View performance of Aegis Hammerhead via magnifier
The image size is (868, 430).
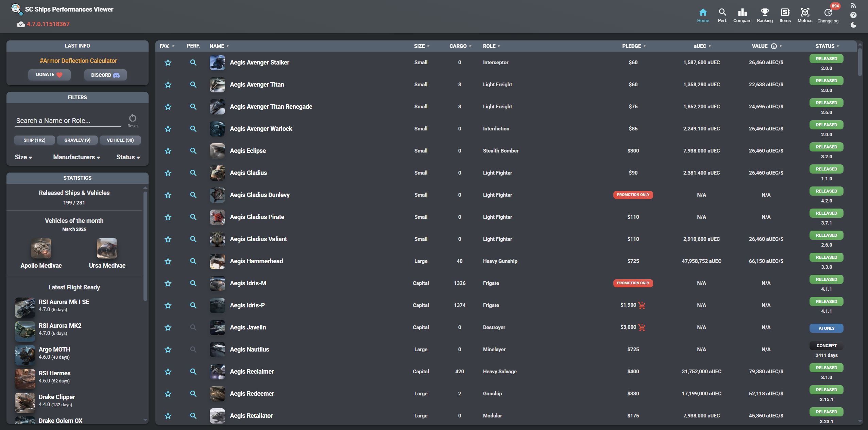pos(193,261)
